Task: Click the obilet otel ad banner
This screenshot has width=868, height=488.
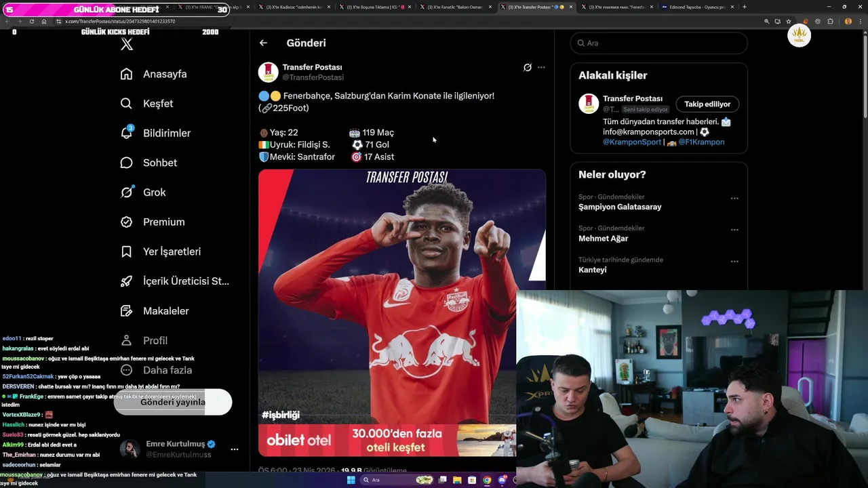Action: pyautogui.click(x=387, y=441)
